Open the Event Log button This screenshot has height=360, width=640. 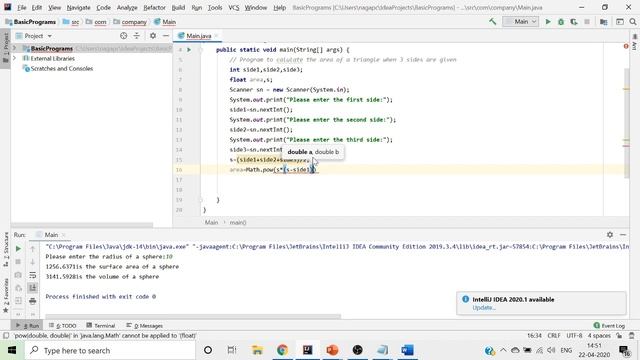click(609, 326)
